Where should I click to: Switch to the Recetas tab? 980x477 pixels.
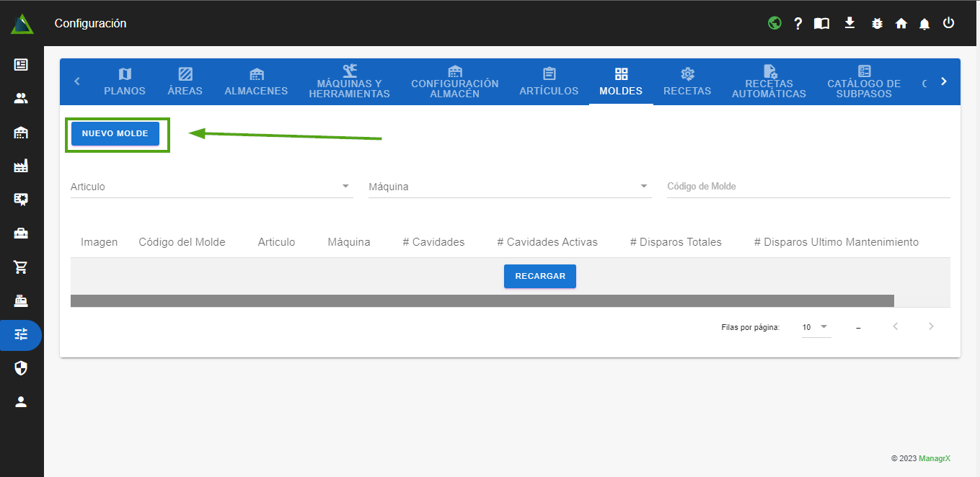point(687,81)
